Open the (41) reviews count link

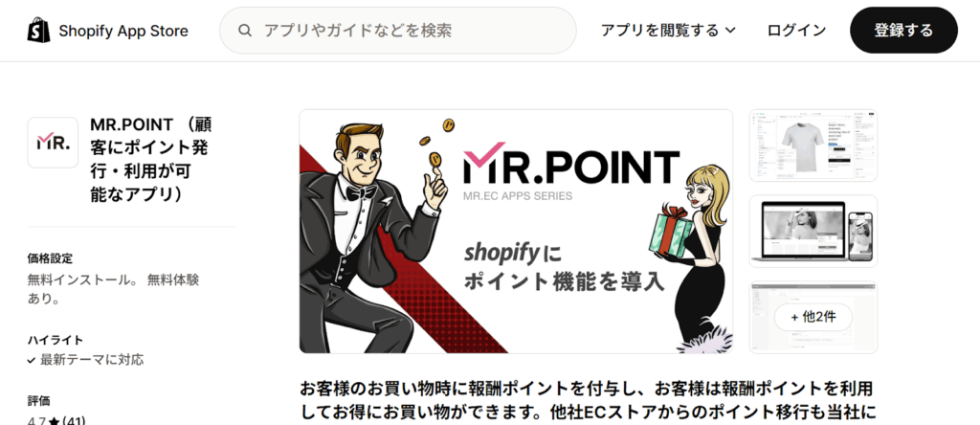pos(74,421)
